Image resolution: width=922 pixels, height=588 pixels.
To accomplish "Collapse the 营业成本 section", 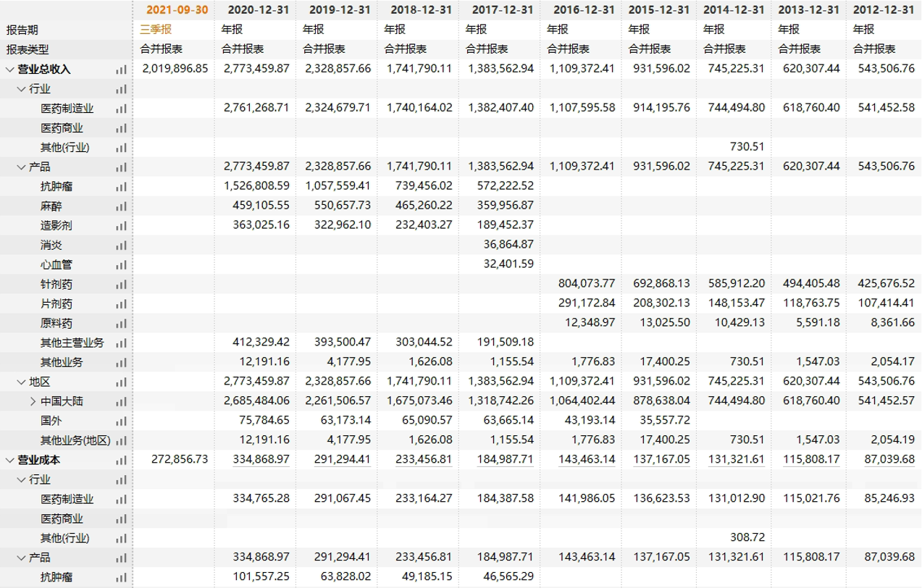I will (x=10, y=461).
